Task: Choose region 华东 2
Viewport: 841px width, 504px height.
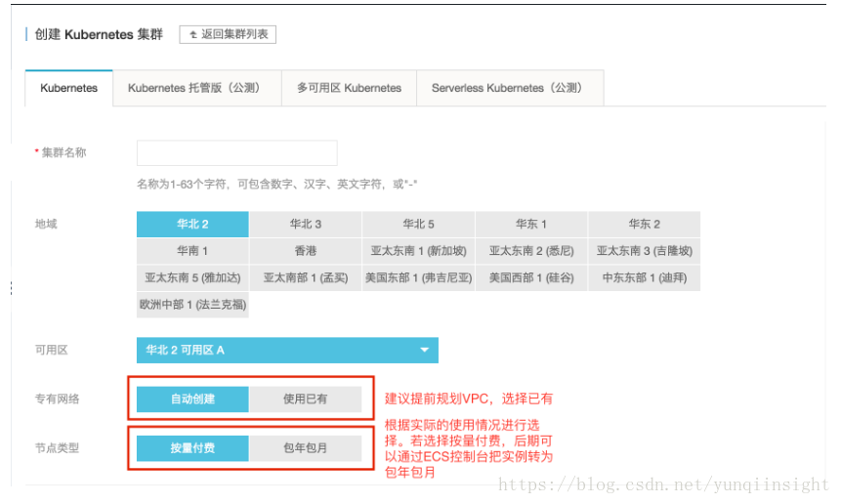Action: [x=644, y=224]
